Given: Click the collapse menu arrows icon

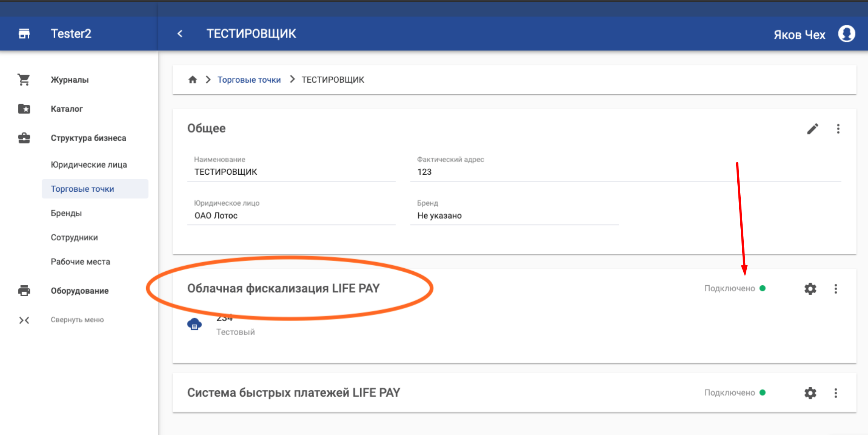Looking at the screenshot, I should [24, 320].
